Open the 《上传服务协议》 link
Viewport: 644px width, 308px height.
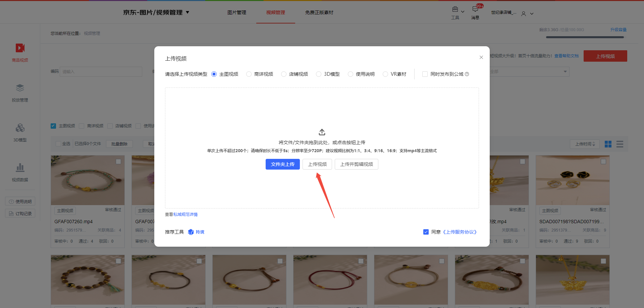point(460,232)
